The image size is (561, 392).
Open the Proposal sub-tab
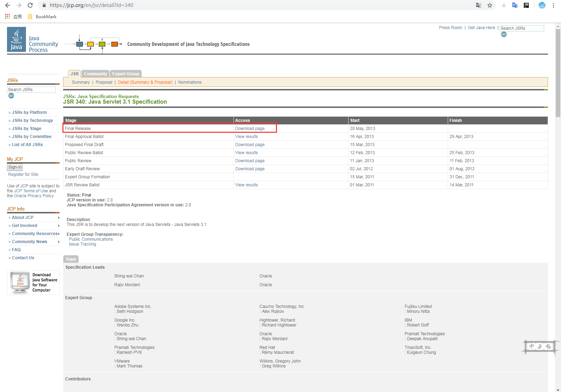[x=104, y=82]
